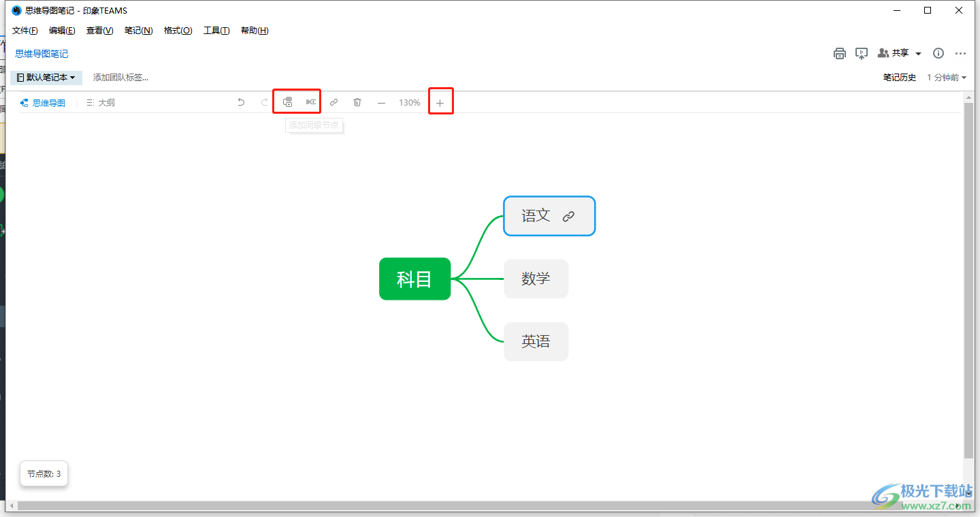Open the 1 分钟前 timestamp dropdown
The width and height of the screenshot is (980, 517).
pos(947,78)
